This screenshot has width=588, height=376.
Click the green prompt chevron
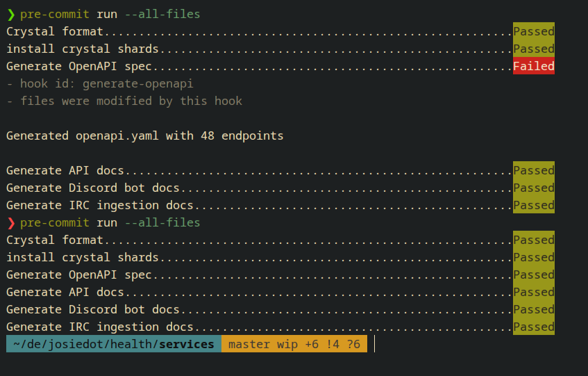pyautogui.click(x=10, y=14)
